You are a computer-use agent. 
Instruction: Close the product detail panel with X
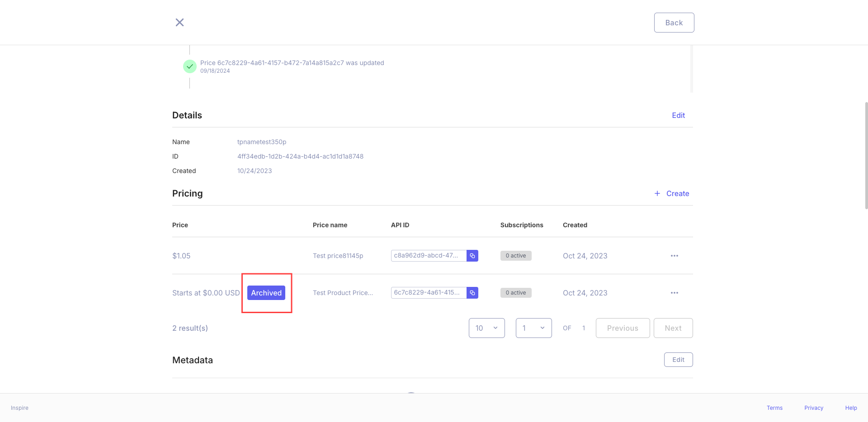pos(179,23)
